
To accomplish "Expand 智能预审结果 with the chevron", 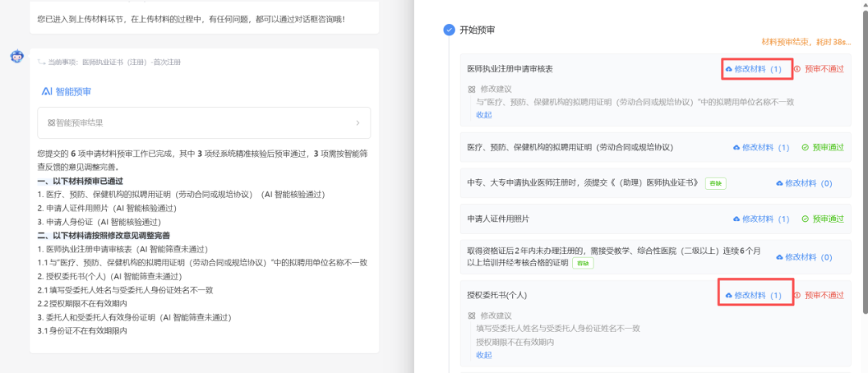I will click(x=358, y=123).
